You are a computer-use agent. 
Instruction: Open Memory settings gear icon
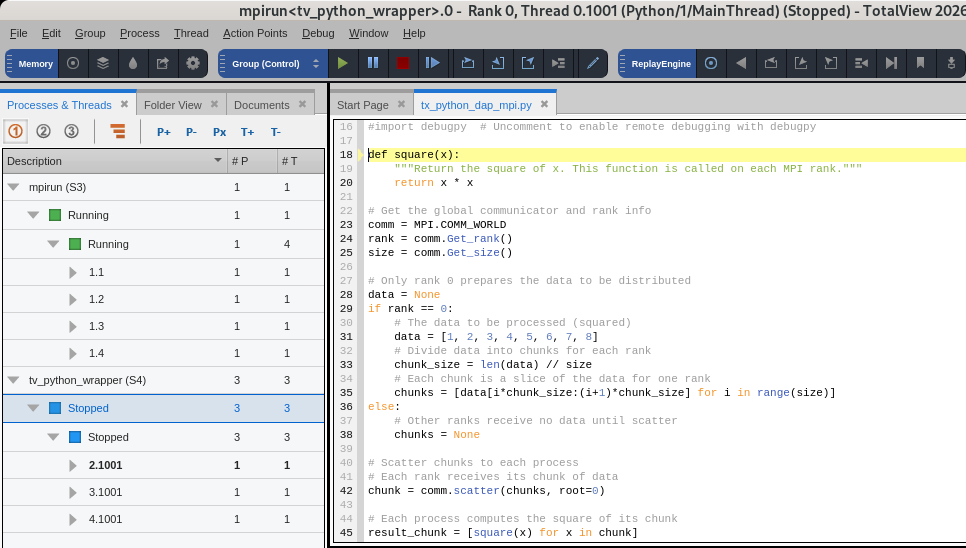[193, 63]
